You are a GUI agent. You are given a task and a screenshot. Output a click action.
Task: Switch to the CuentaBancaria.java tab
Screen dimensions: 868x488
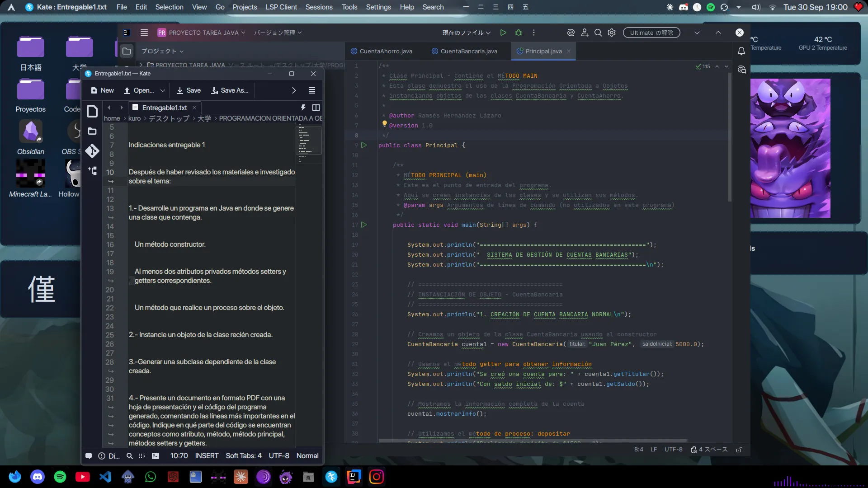click(x=468, y=51)
